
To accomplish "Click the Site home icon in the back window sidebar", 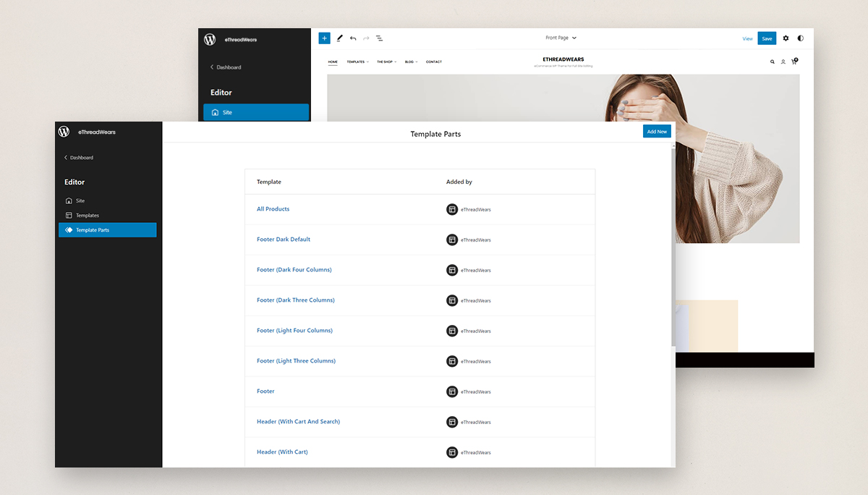I will tap(215, 112).
